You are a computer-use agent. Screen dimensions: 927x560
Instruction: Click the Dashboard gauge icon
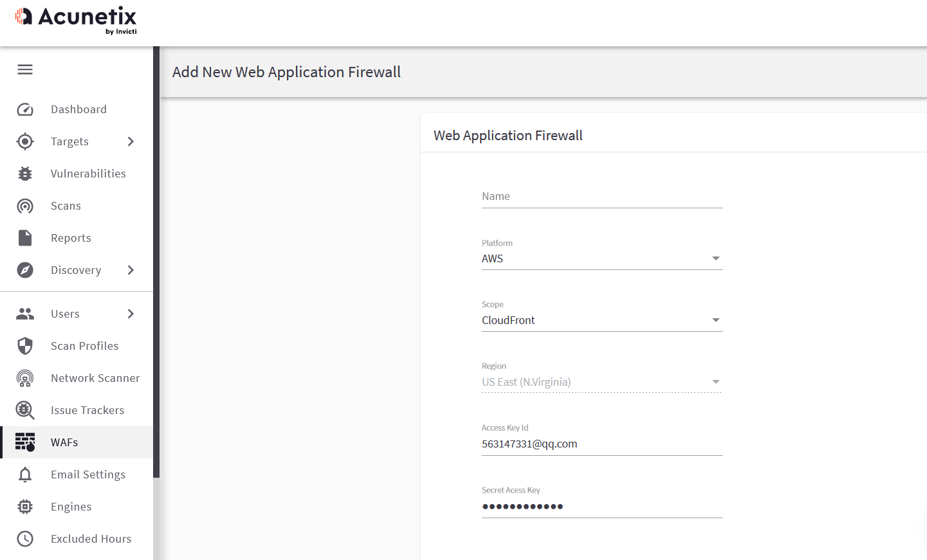pyautogui.click(x=25, y=109)
